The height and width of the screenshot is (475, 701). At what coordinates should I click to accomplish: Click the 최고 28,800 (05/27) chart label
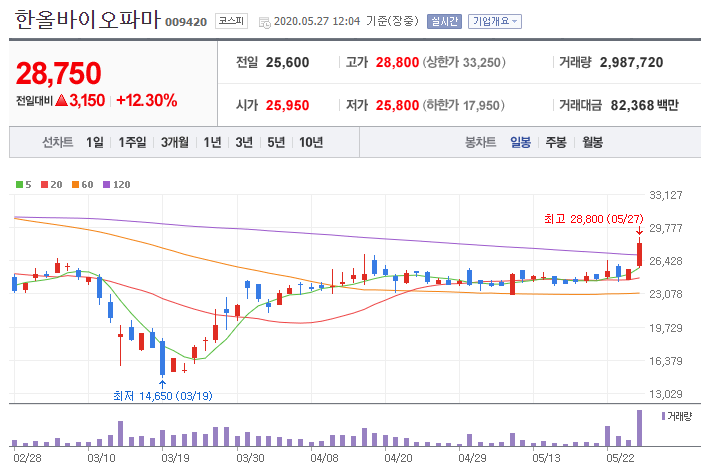tap(594, 219)
